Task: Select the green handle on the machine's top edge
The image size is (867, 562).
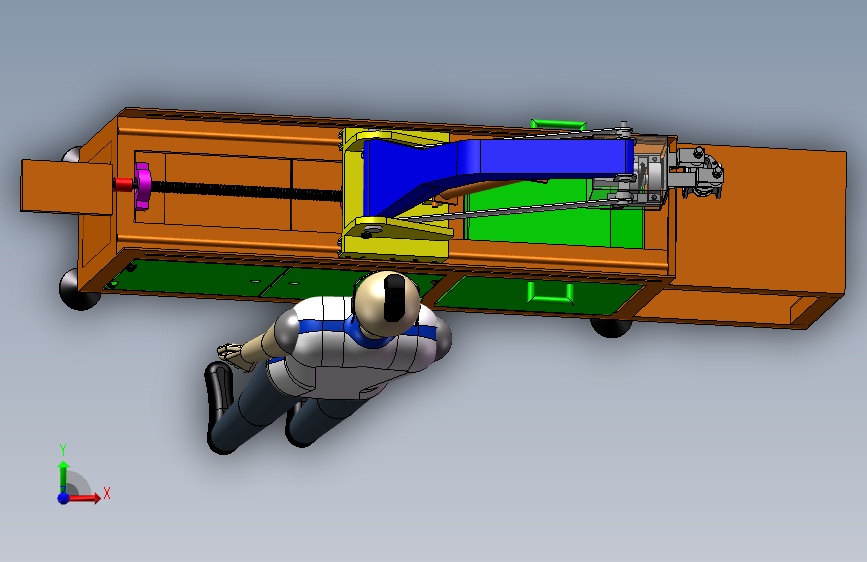Action: (557, 124)
